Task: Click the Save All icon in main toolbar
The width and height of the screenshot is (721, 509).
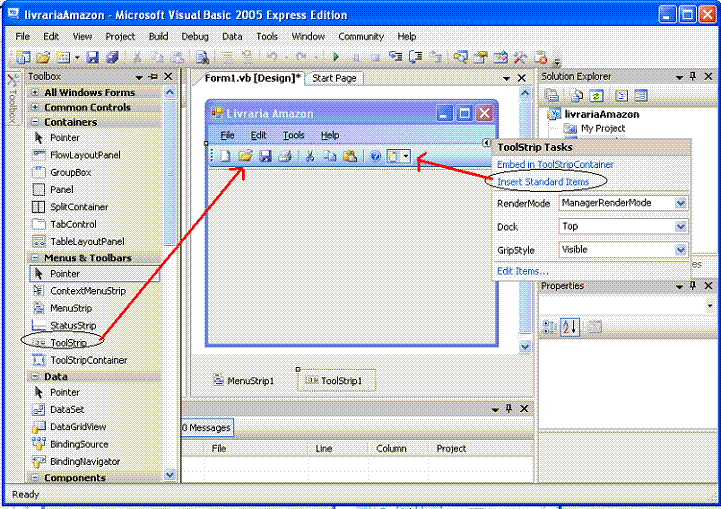Action: tap(112, 57)
